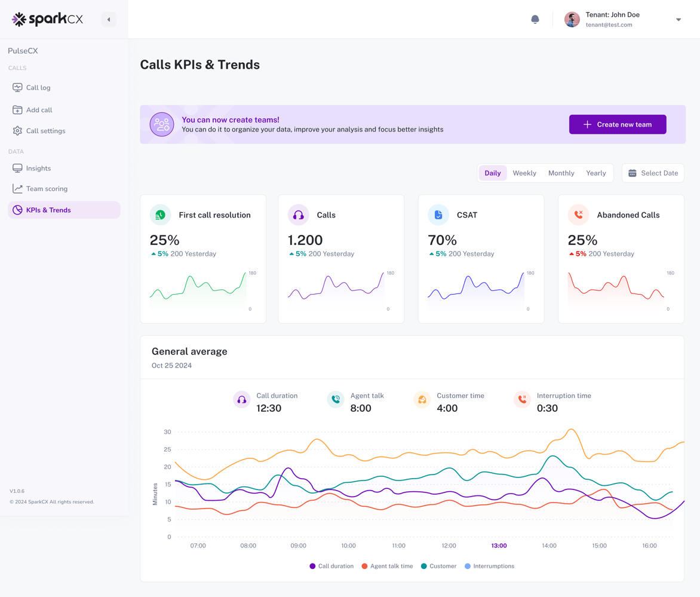Click the notification bell icon

[535, 19]
